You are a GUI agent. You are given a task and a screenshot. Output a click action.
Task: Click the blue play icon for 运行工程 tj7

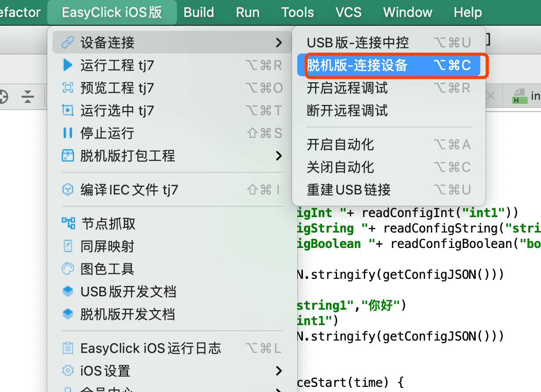tap(68, 65)
